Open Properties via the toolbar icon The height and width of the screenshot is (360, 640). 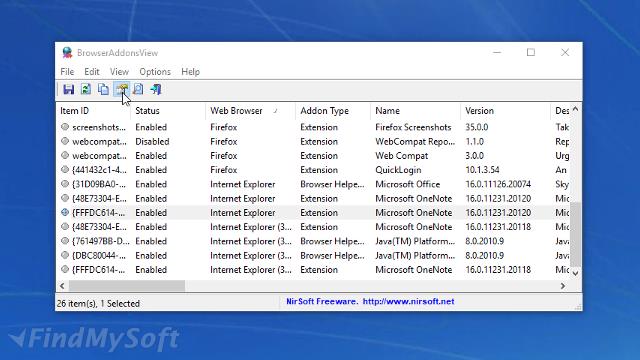click(x=121, y=89)
